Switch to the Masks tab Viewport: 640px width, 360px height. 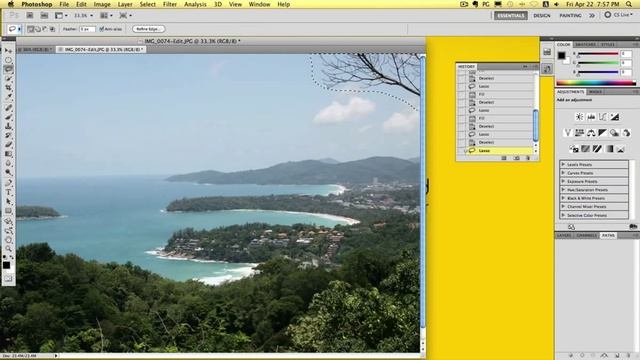pos(596,92)
